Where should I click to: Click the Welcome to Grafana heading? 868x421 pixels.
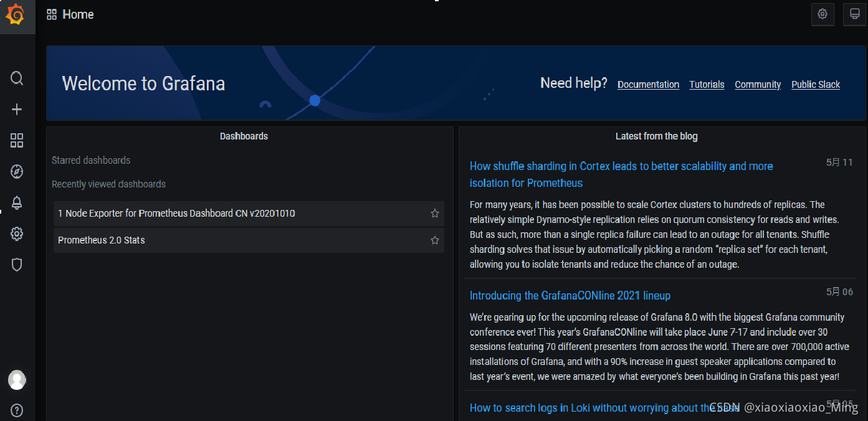(x=143, y=83)
